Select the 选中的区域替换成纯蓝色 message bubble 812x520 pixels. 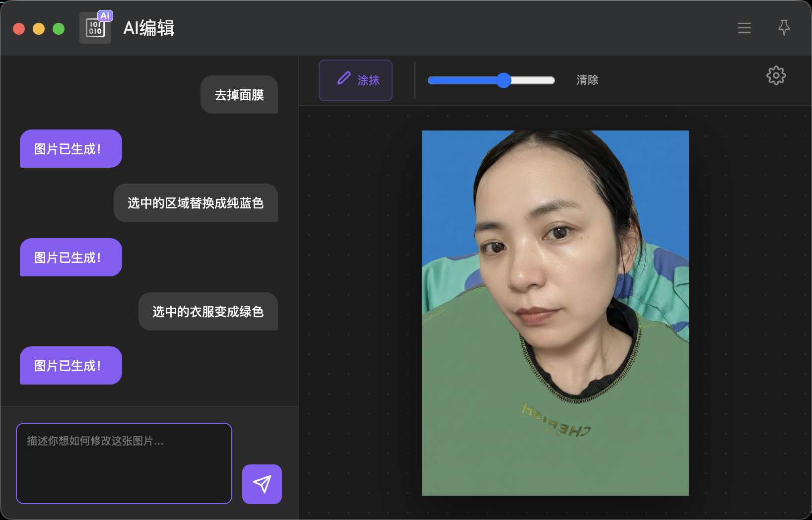[x=196, y=203]
